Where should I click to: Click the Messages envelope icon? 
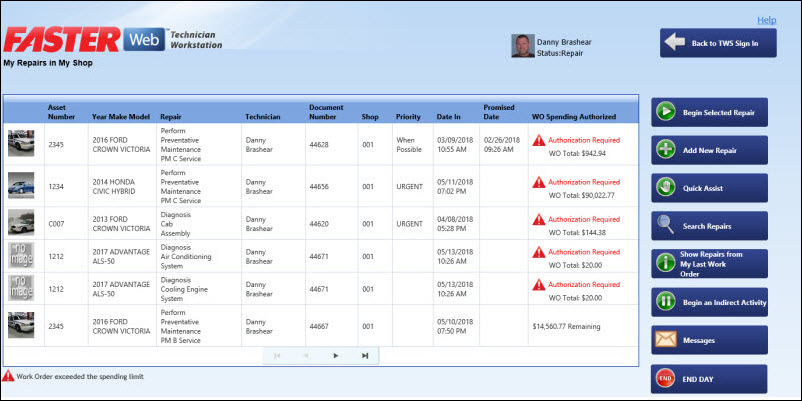pyautogui.click(x=666, y=340)
